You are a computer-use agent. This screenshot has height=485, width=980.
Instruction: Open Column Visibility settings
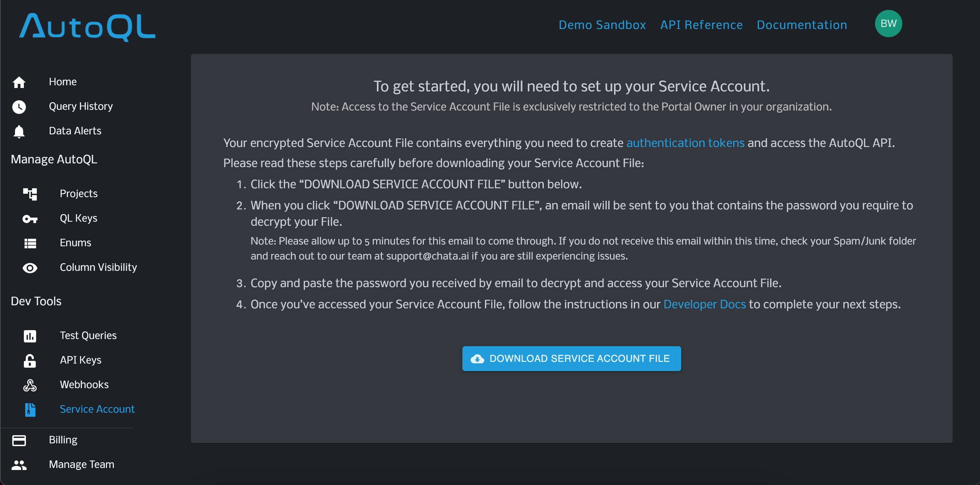pyautogui.click(x=98, y=267)
